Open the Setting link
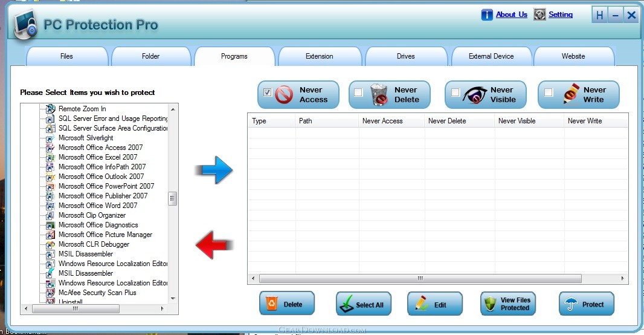This screenshot has height=335, width=644. click(x=560, y=15)
